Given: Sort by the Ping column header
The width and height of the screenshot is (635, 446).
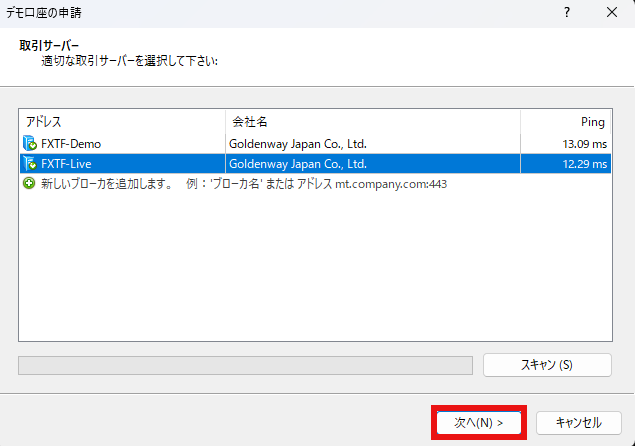Looking at the screenshot, I should (566, 122).
